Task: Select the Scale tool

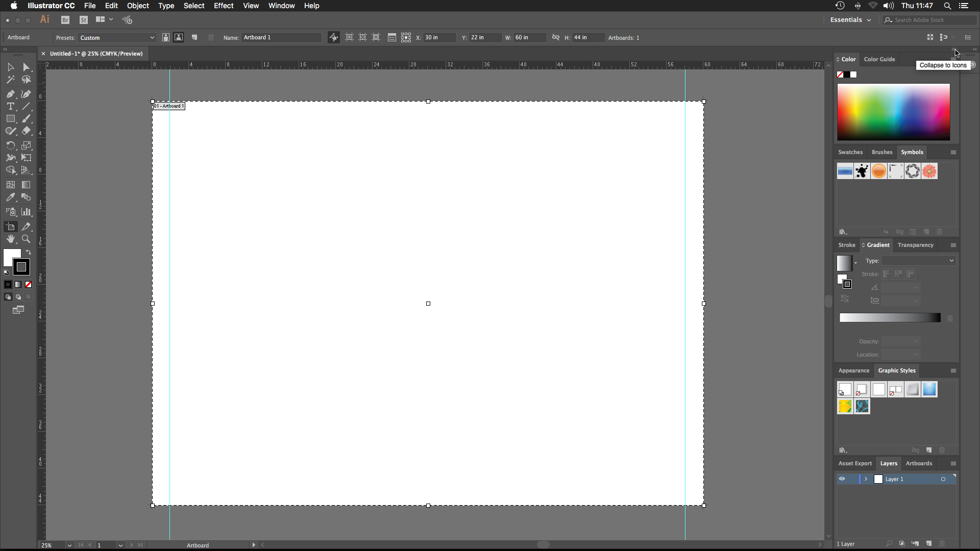Action: pos(26,145)
